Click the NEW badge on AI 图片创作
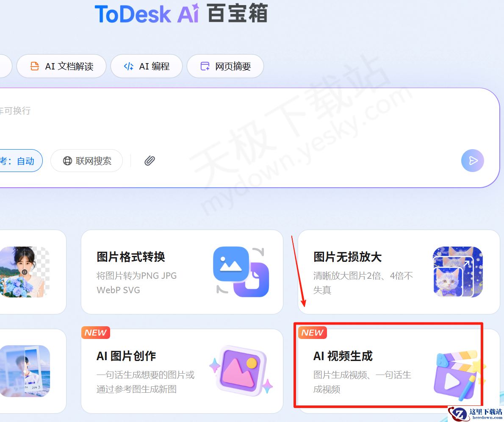Image resolution: width=504 pixels, height=422 pixels. (x=95, y=333)
